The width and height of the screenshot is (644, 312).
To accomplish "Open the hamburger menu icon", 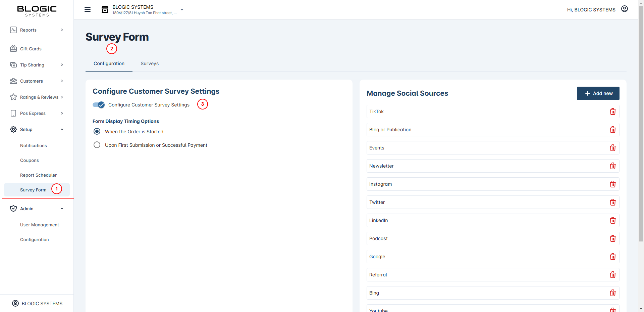I will pos(88,9).
